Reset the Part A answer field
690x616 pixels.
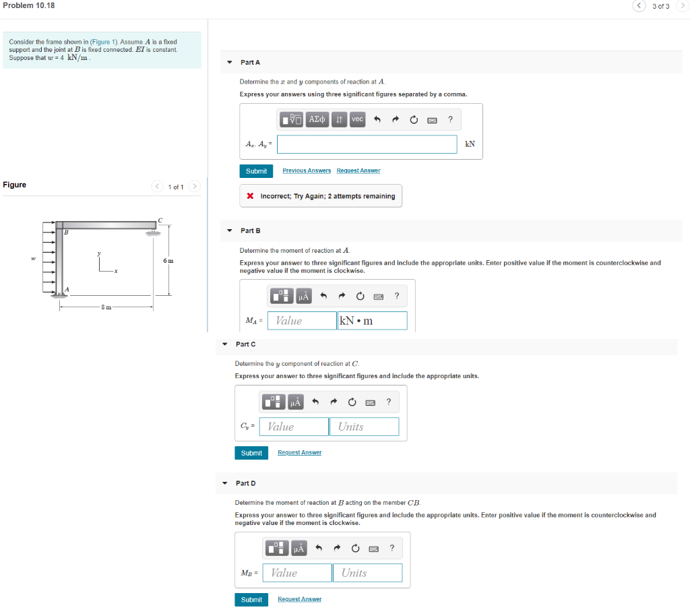click(414, 119)
